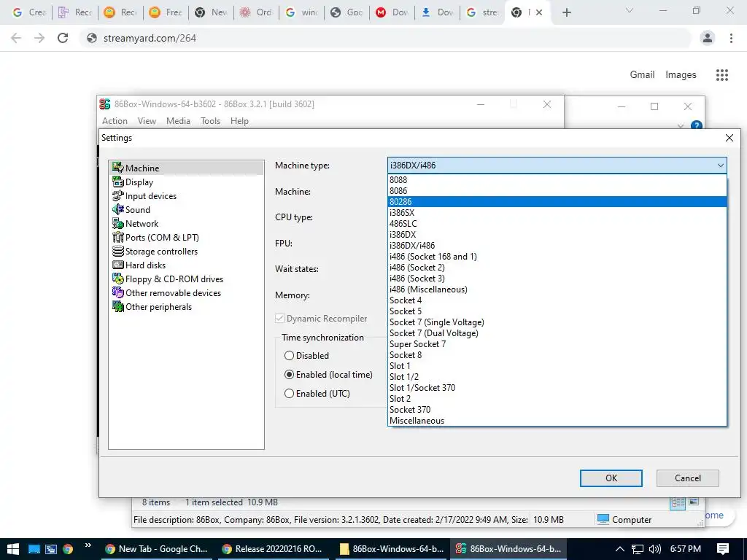
Task: Select the Sound speaker icon
Action: click(117, 209)
